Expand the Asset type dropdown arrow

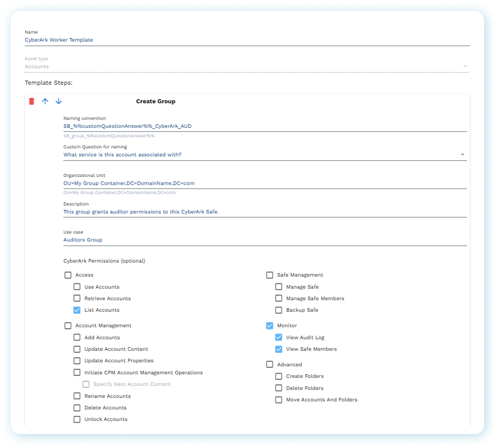(465, 67)
